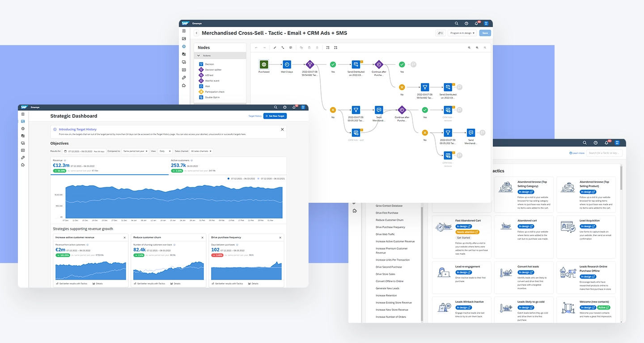Select Drive Web Traffic in strategy list
This screenshot has height=343, width=644.
(386, 234)
